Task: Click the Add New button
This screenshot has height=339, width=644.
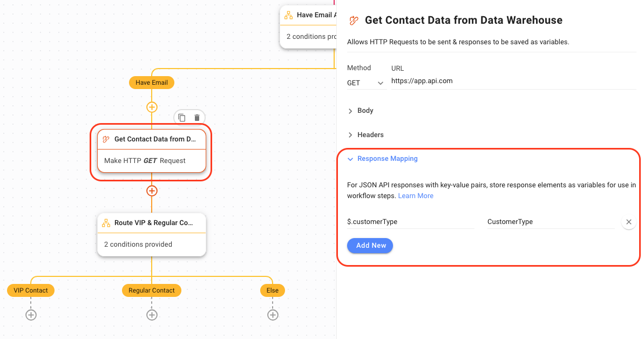Action: coord(370,246)
